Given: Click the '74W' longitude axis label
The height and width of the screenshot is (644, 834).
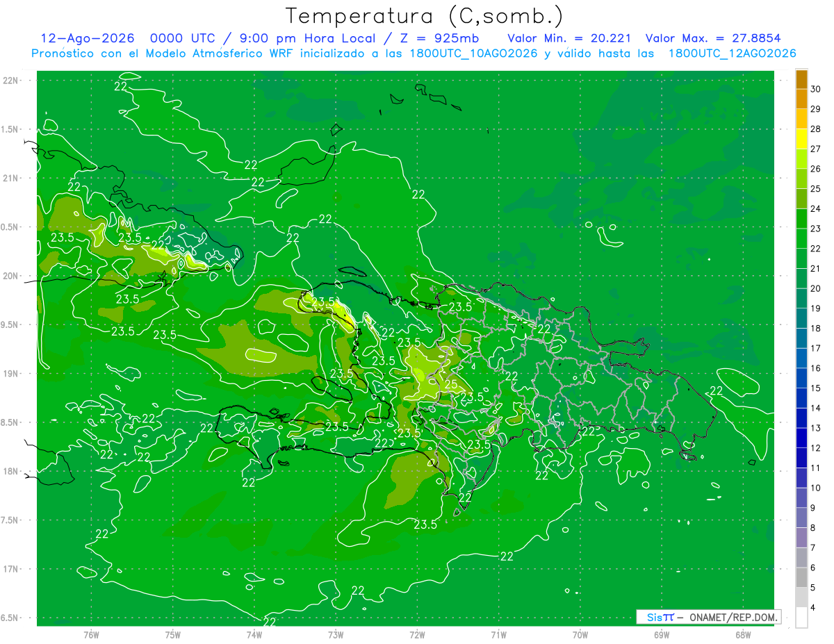Looking at the screenshot, I should (254, 634).
